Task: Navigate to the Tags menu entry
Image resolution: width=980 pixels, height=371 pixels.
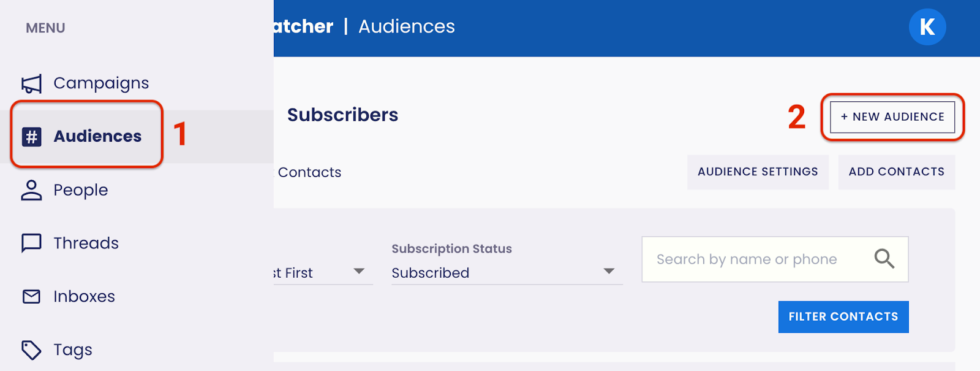Action: coord(73,350)
